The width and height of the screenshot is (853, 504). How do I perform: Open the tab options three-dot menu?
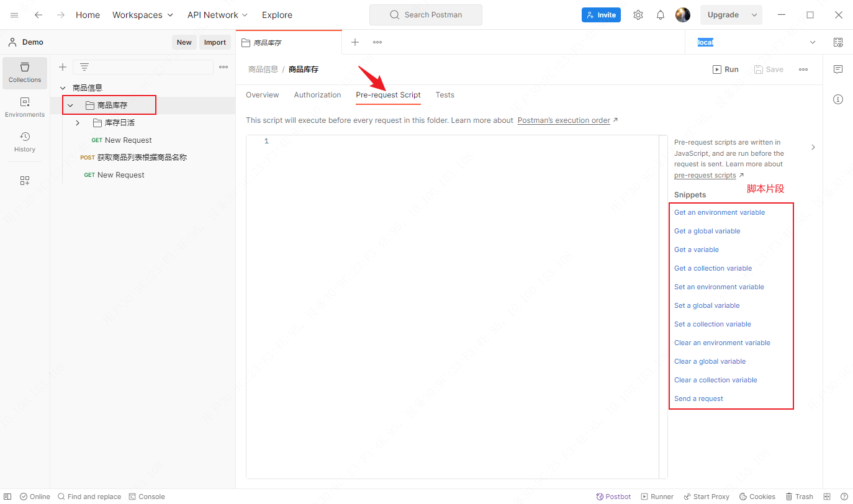(x=377, y=42)
